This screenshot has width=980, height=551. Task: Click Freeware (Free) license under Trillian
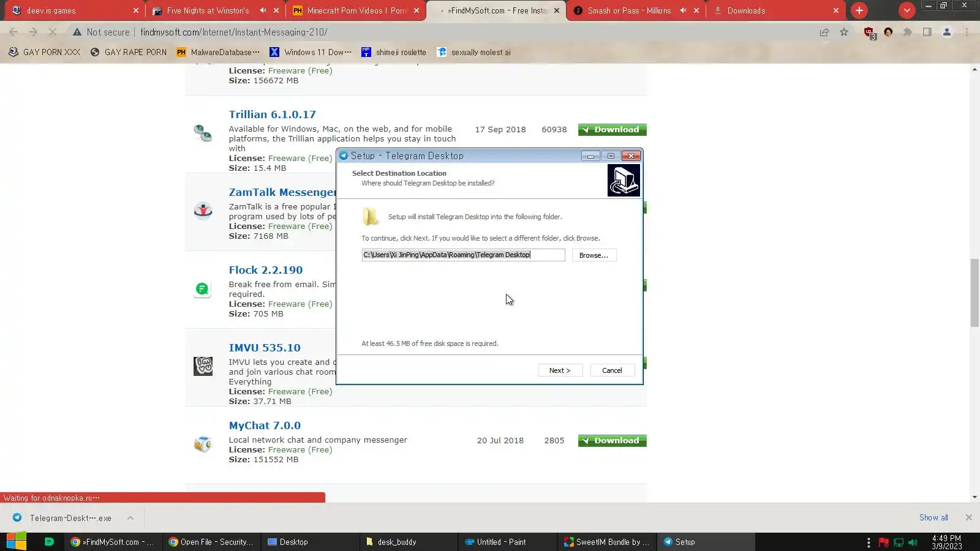[x=300, y=159]
